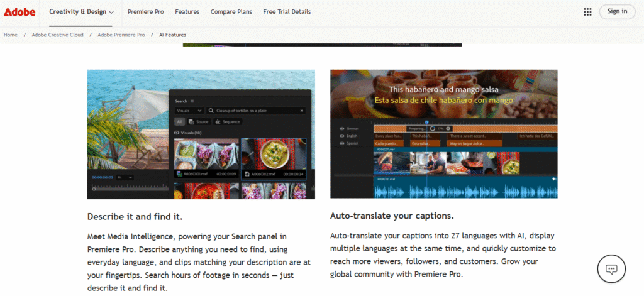Click the 'This habañ...' English caption clip
Screen dimensions: 644x296
[x=425, y=136]
